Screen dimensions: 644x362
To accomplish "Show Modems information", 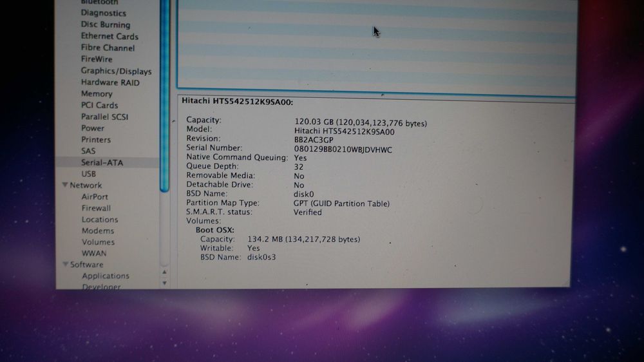I will tap(98, 231).
